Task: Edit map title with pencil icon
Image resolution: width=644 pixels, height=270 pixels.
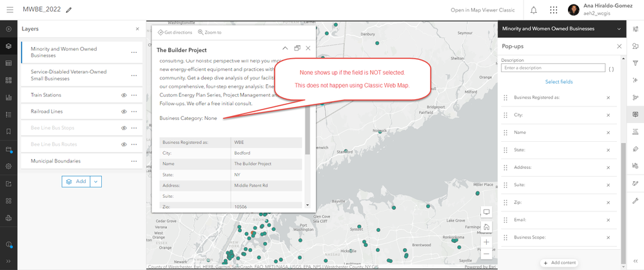Action: pos(68,10)
